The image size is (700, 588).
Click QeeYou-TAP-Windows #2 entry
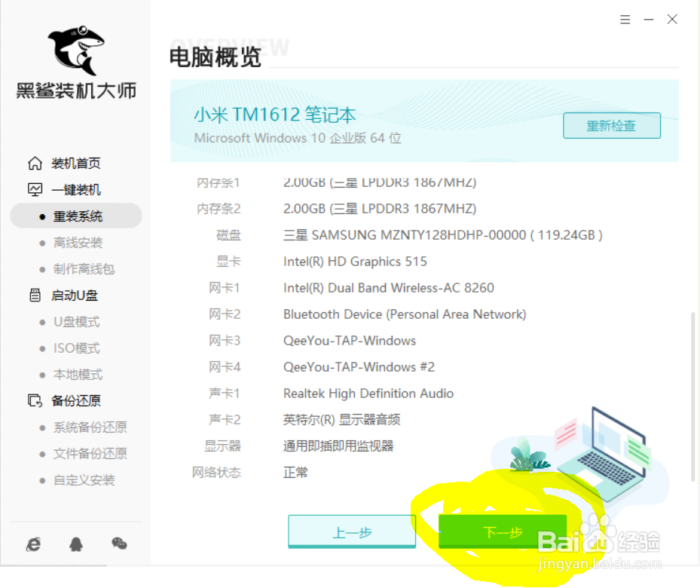(359, 366)
